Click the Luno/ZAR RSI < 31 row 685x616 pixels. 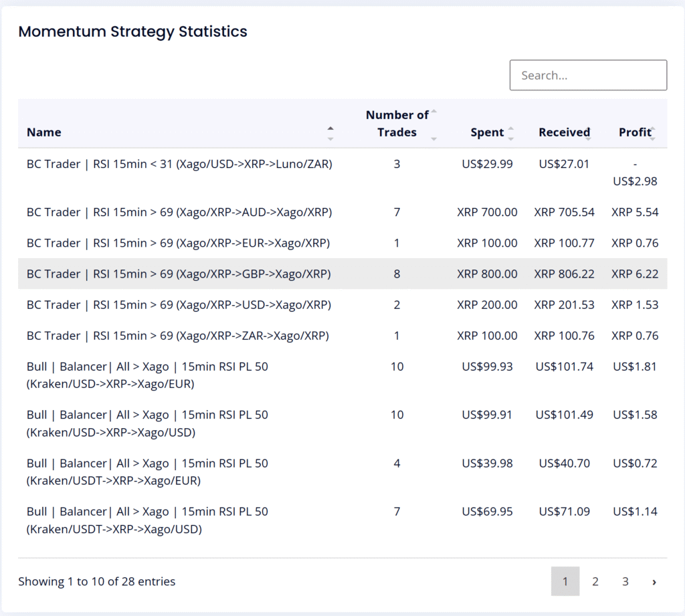click(179, 164)
